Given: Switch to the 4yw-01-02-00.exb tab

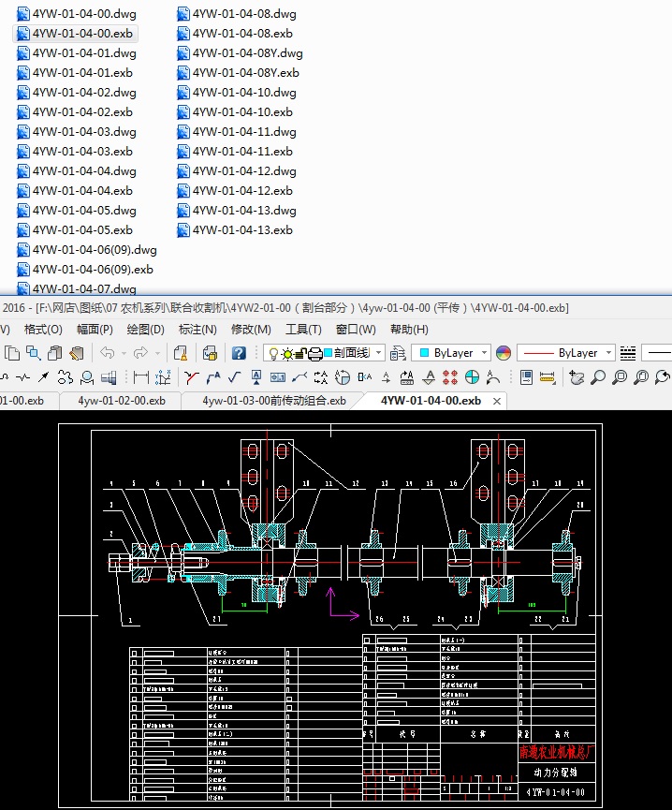Looking at the screenshot, I should 122,400.
